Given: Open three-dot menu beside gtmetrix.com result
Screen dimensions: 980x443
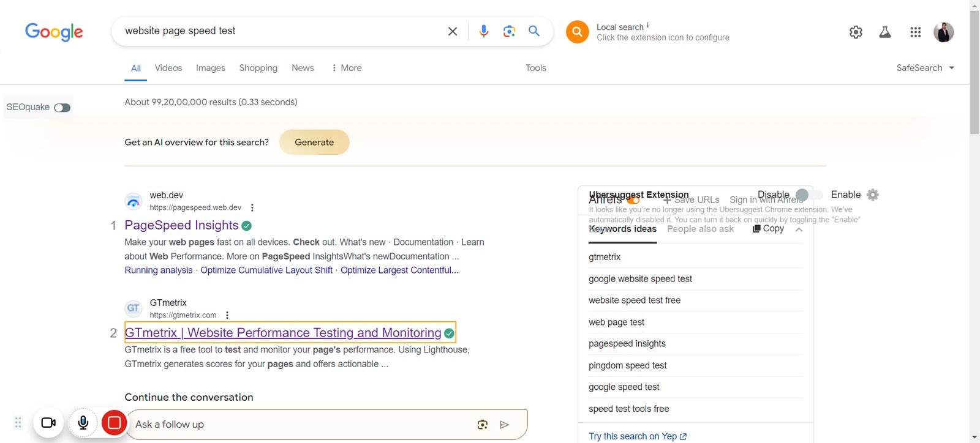Looking at the screenshot, I should [x=227, y=315].
